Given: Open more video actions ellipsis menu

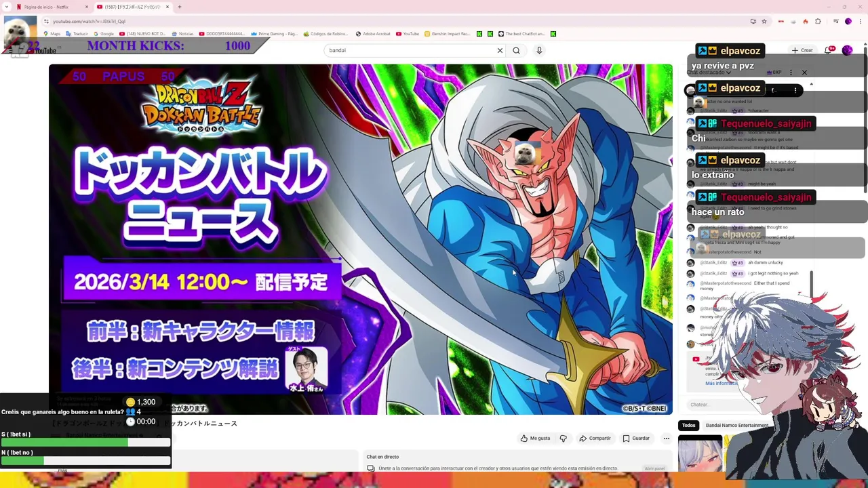Looking at the screenshot, I should tap(666, 439).
